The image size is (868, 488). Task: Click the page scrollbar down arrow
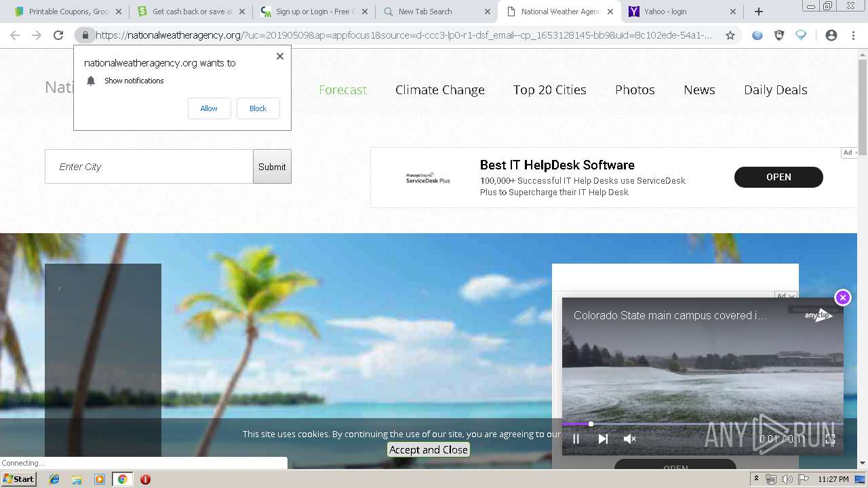[863, 463]
